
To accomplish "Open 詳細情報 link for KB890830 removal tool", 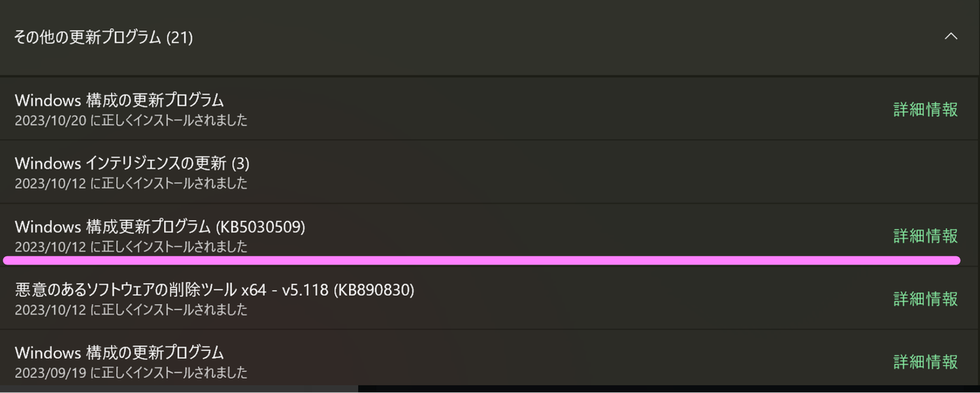I will [x=926, y=299].
